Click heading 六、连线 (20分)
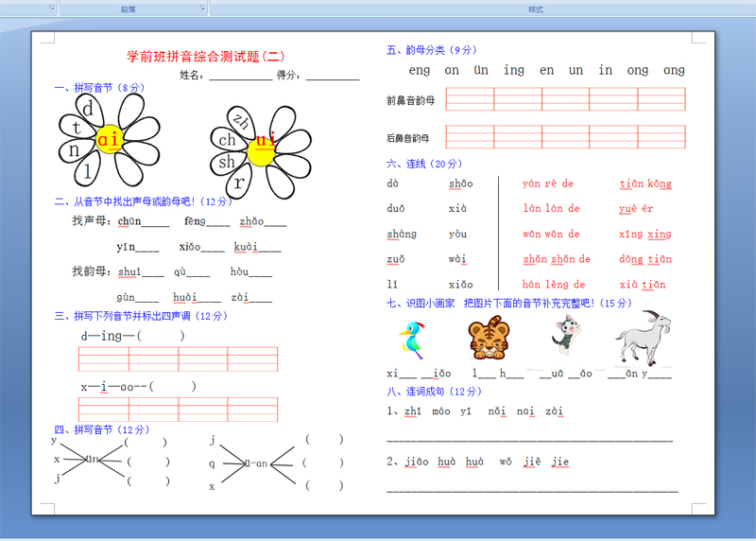 424,164
